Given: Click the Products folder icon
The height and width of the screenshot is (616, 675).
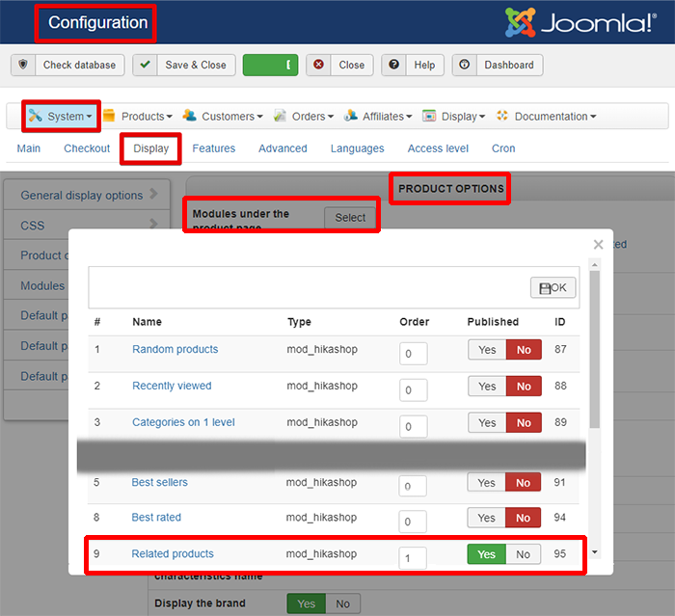Looking at the screenshot, I should [109, 116].
